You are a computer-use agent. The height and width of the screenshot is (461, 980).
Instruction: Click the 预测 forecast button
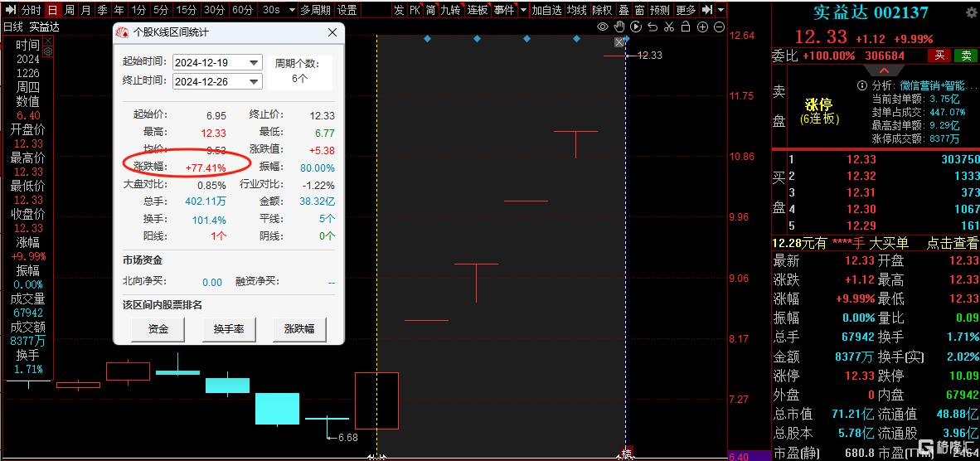click(x=660, y=10)
